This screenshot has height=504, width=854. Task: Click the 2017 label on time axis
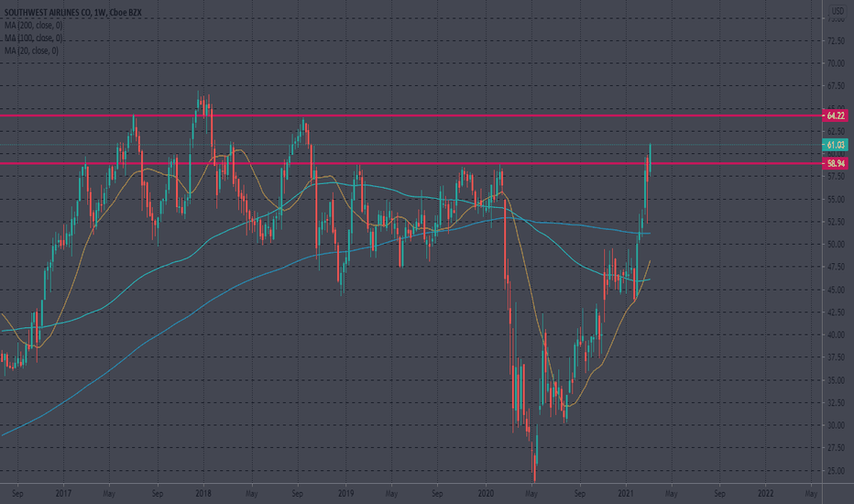[x=63, y=494]
